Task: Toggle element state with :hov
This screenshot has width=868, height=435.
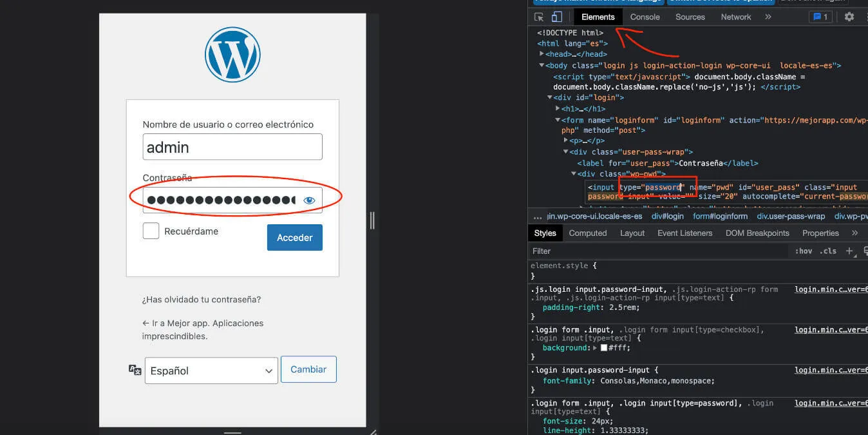Action: (x=804, y=251)
